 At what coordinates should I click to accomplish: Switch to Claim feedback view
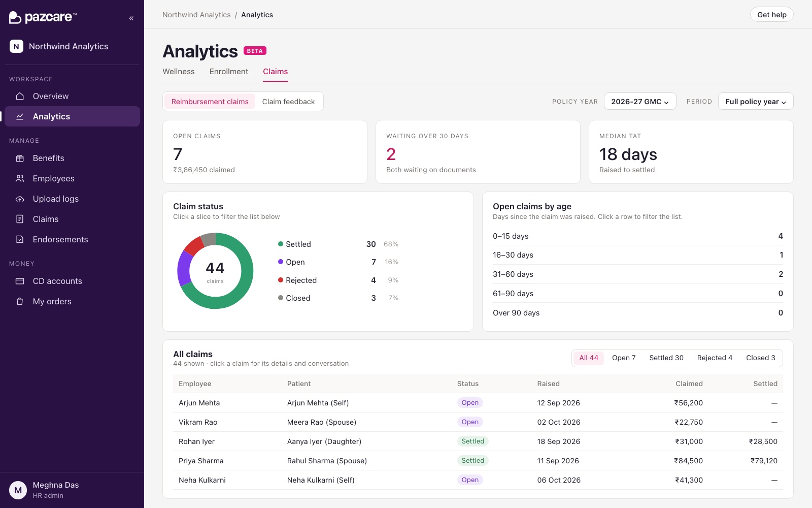[288, 102]
